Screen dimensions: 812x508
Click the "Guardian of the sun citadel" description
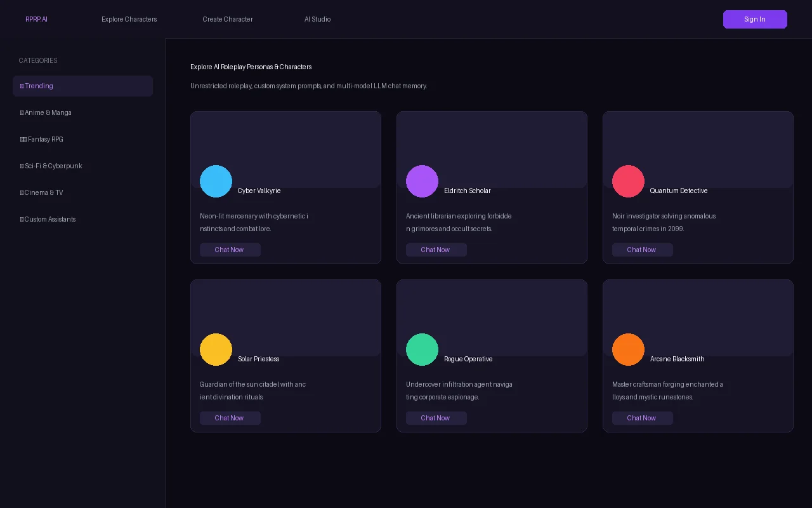[x=252, y=391]
